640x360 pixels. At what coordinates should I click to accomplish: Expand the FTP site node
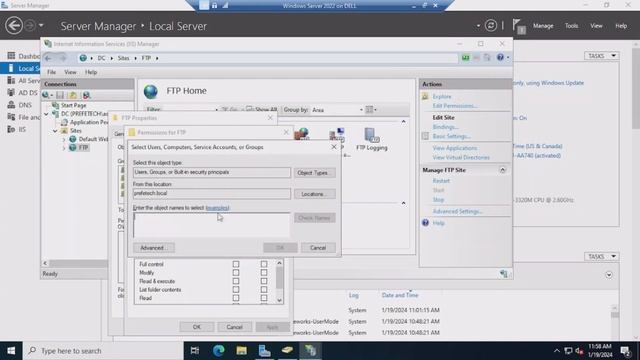64,148
